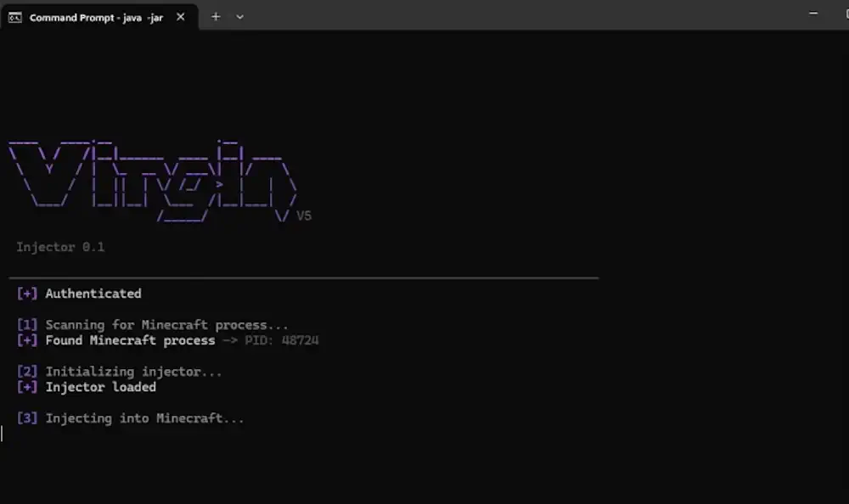The image size is (849, 504).
Task: Click the [1] step marker
Action: pos(27,325)
